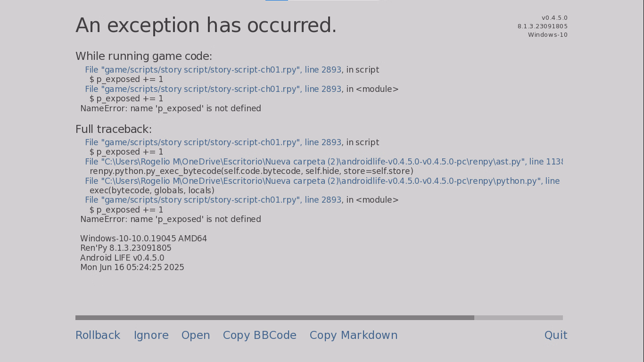Copy the traceback as BBCode
Screen dimensions: 644x362
click(x=259, y=335)
